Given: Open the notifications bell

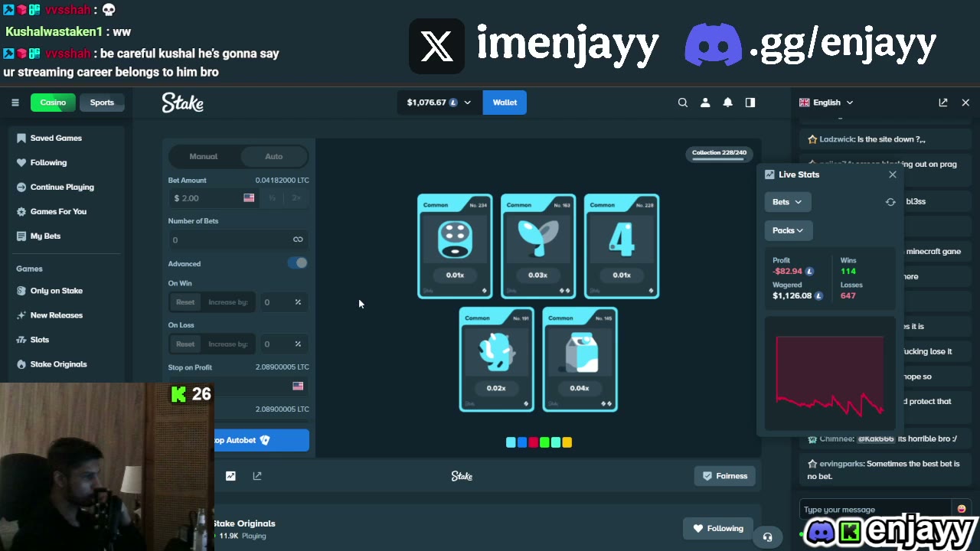Looking at the screenshot, I should (728, 103).
